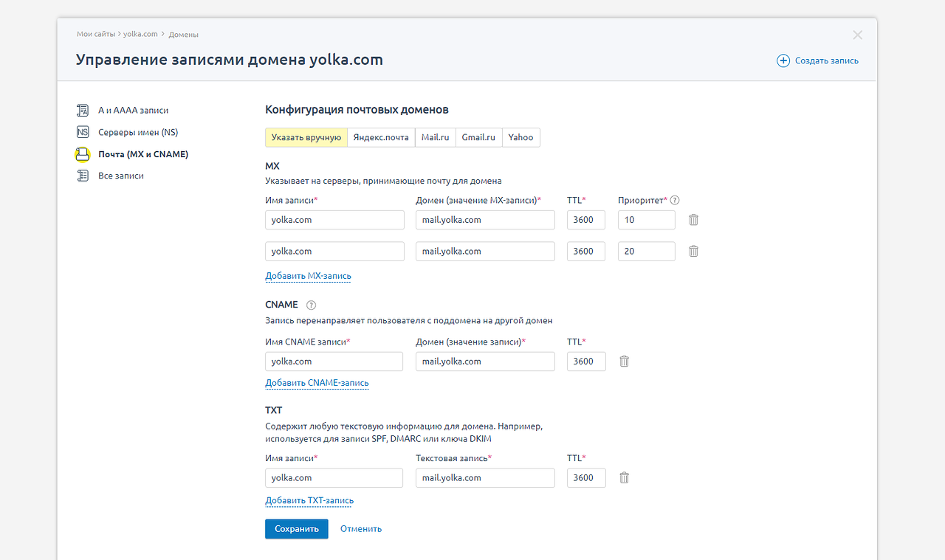Click the Добавить TXT-запись link
The width and height of the screenshot is (945, 560).
(309, 501)
